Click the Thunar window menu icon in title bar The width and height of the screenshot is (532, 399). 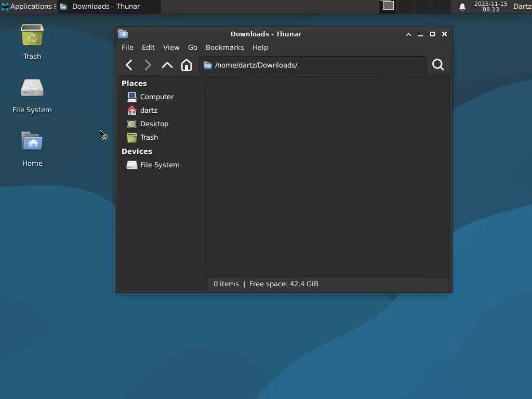pos(123,34)
